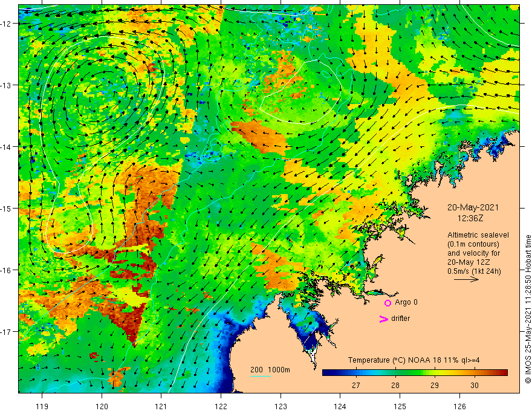Click the time label 12:36Z
Screen dimensions: 532x411
point(470,218)
